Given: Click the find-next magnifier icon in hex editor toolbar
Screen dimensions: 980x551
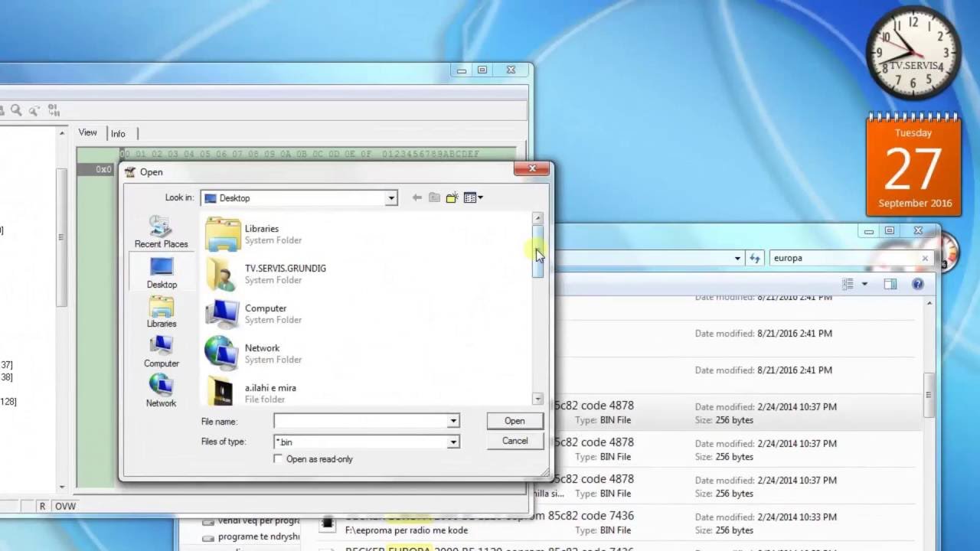Looking at the screenshot, I should tap(34, 110).
